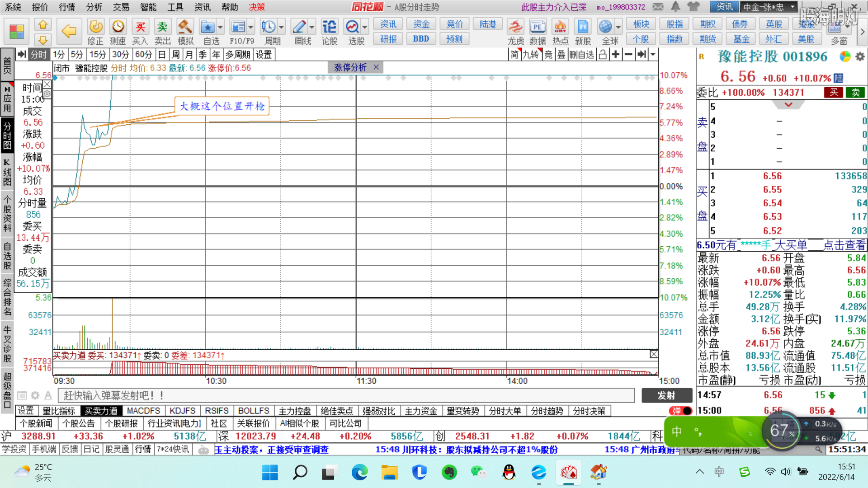Image resolution: width=868 pixels, height=488 pixels.
Task: Zoom in with the plus icon
Action: 615,55
